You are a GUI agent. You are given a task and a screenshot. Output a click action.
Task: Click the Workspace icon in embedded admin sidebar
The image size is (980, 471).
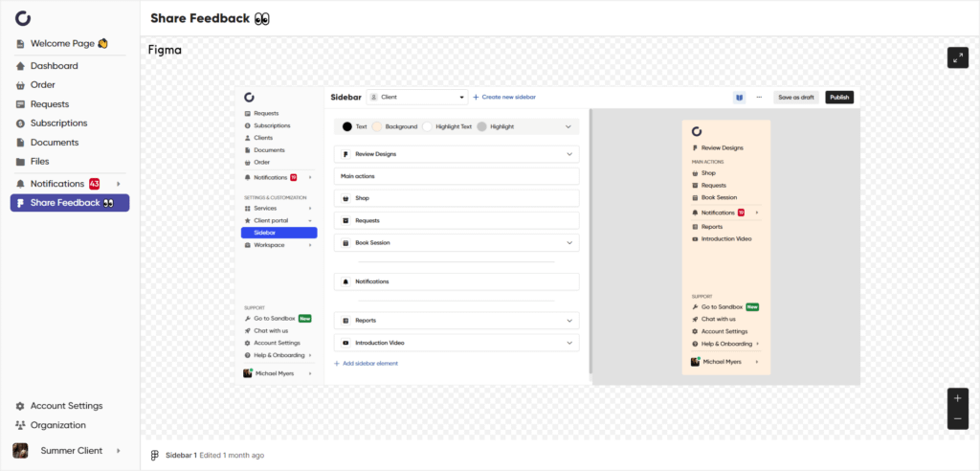pos(248,245)
